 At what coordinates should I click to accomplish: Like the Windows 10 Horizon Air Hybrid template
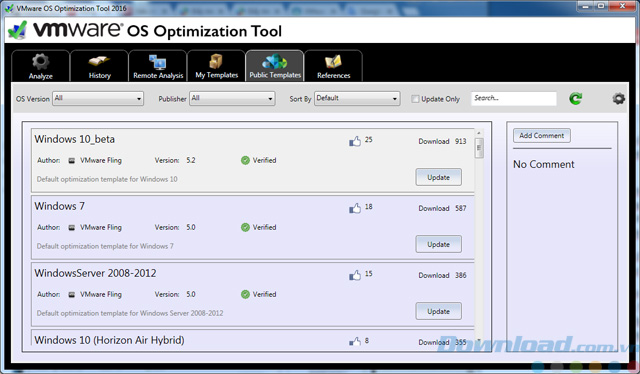click(355, 341)
